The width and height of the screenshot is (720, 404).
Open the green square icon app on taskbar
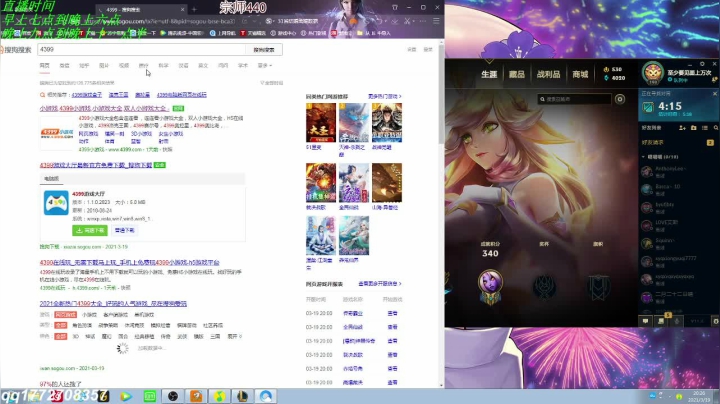coord(150,396)
